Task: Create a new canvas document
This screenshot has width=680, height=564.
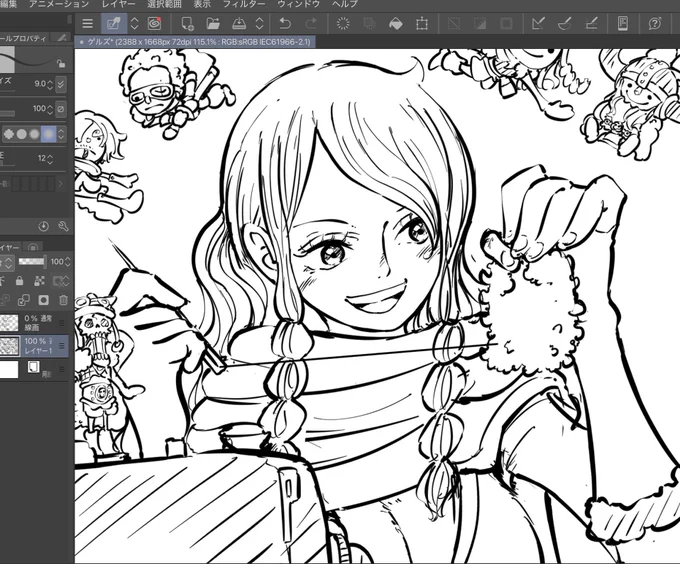Action: (x=187, y=23)
